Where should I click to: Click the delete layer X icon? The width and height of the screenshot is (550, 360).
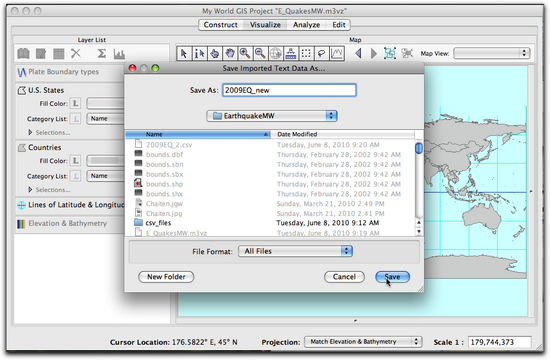pos(76,53)
